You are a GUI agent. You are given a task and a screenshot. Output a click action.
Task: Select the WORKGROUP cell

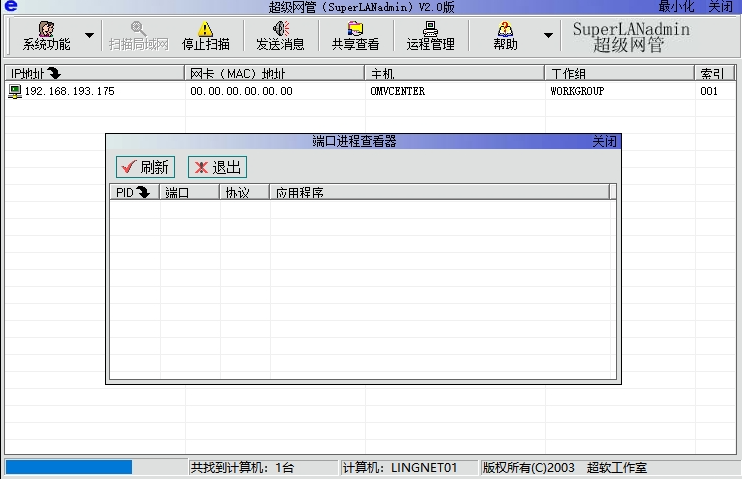(577, 91)
